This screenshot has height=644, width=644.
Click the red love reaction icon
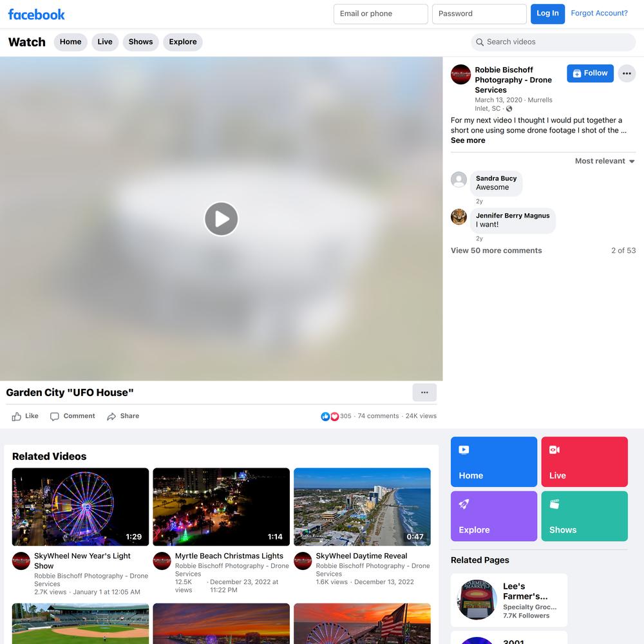click(334, 417)
